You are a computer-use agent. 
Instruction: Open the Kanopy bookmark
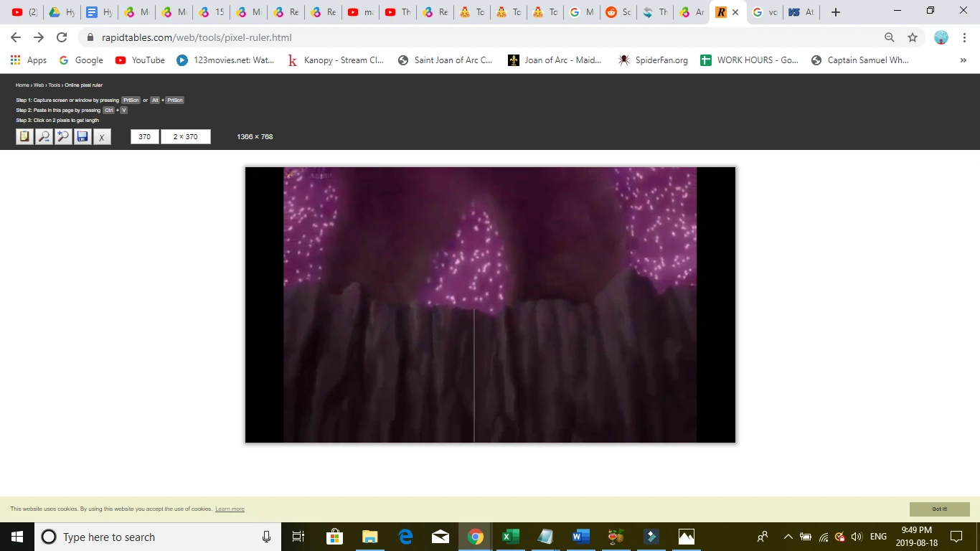pyautogui.click(x=336, y=60)
